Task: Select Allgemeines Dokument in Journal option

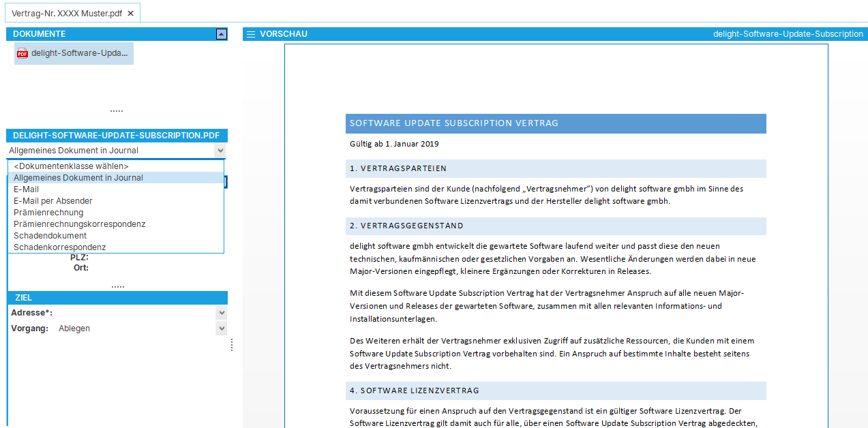Action: coord(78,178)
